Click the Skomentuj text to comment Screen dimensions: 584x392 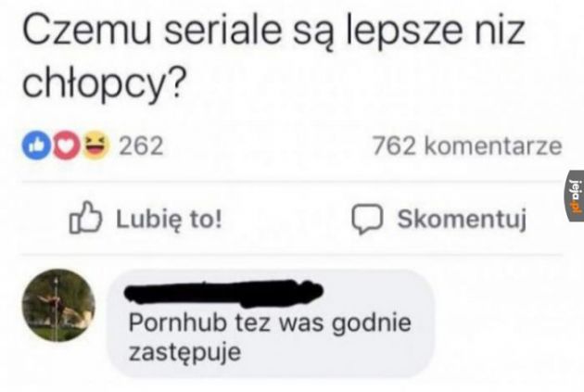coord(462,219)
